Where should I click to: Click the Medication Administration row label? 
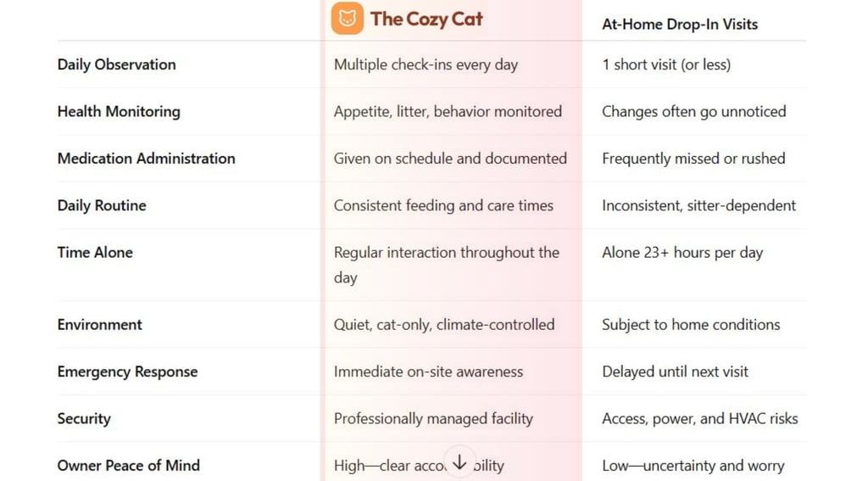coord(147,159)
